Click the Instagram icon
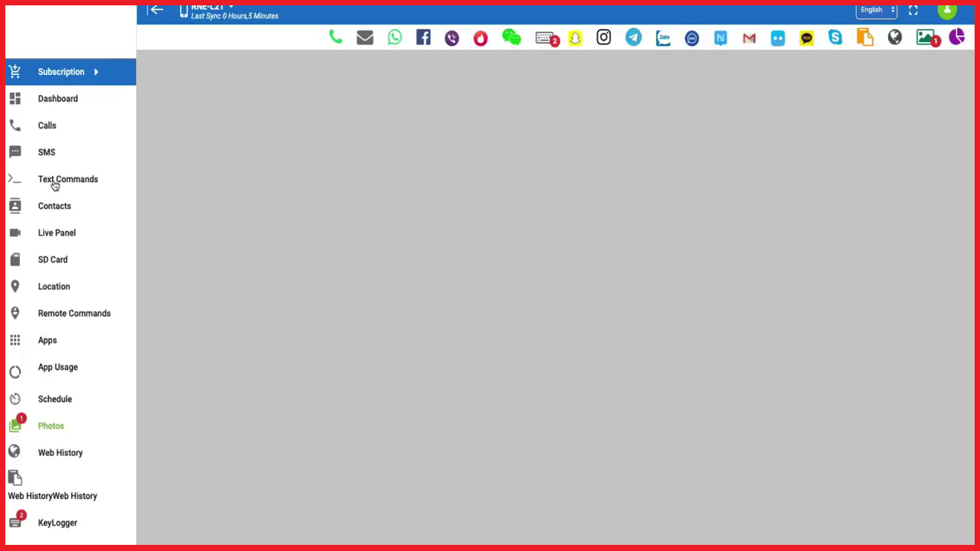This screenshot has height=551, width=980. (604, 37)
